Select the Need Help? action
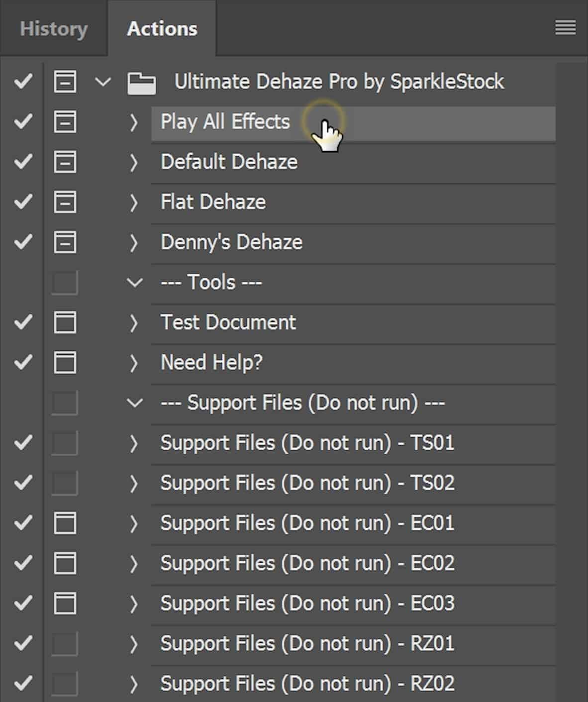 (x=353, y=363)
